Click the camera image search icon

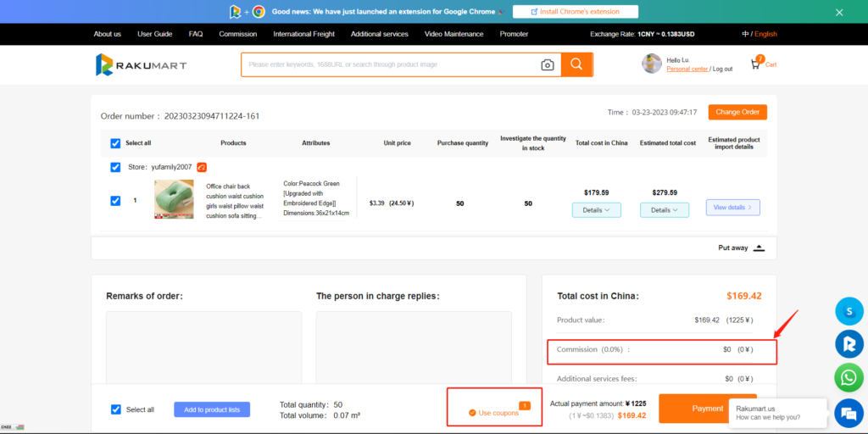point(547,64)
